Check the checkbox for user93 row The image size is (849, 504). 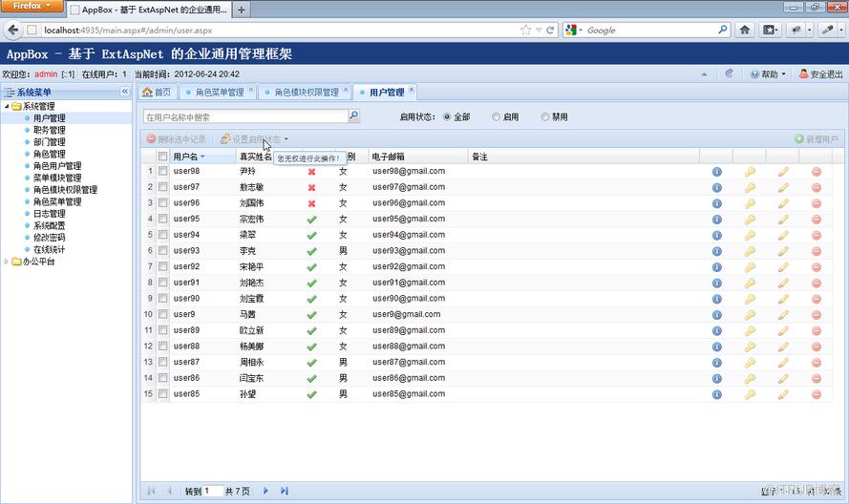click(x=162, y=251)
